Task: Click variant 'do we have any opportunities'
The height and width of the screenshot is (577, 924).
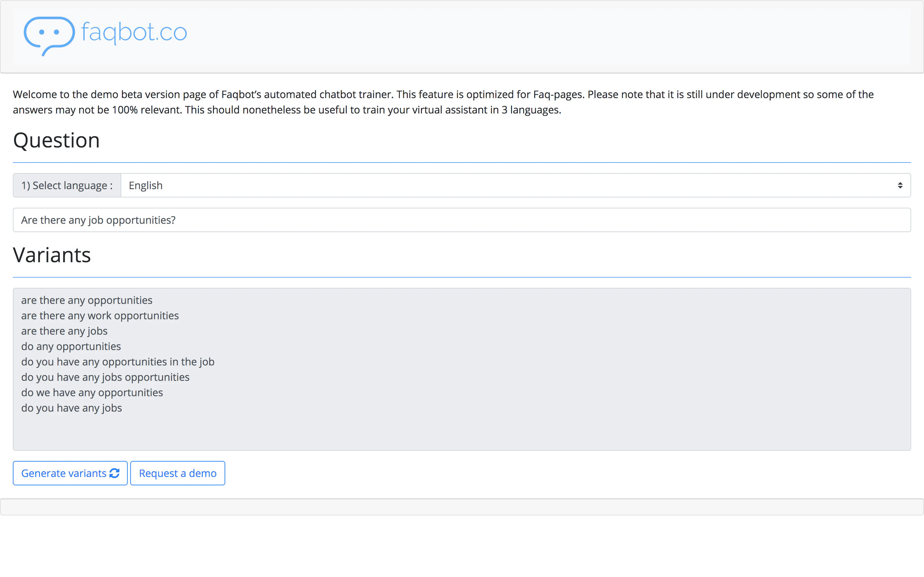Action: pos(92,393)
